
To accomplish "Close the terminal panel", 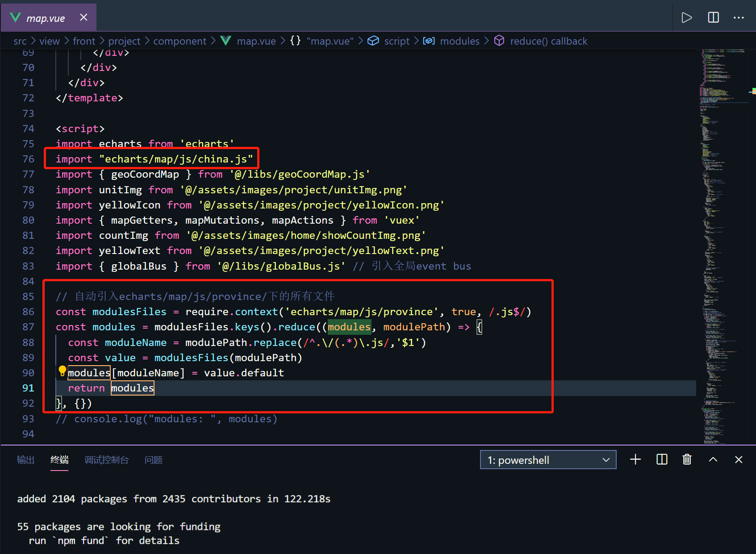I will click(739, 459).
